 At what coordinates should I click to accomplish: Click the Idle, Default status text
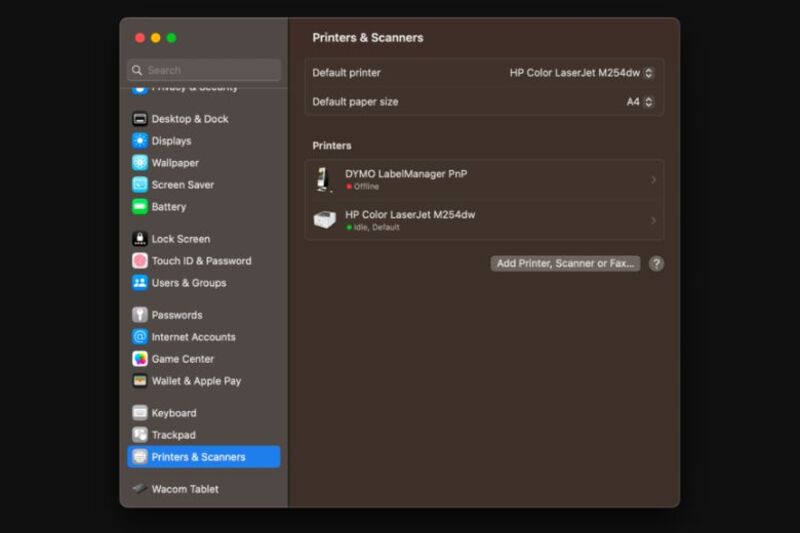[x=377, y=227]
